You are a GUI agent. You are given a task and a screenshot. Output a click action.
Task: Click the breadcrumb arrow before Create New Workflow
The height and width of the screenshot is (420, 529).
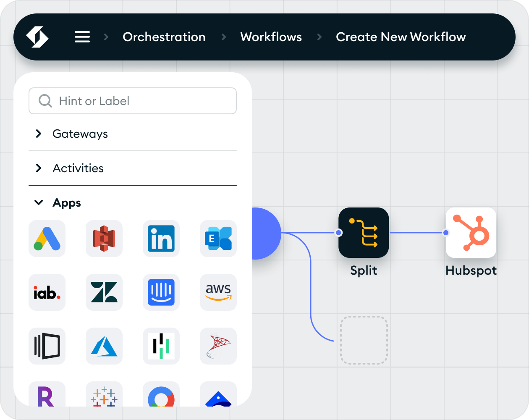[319, 37]
